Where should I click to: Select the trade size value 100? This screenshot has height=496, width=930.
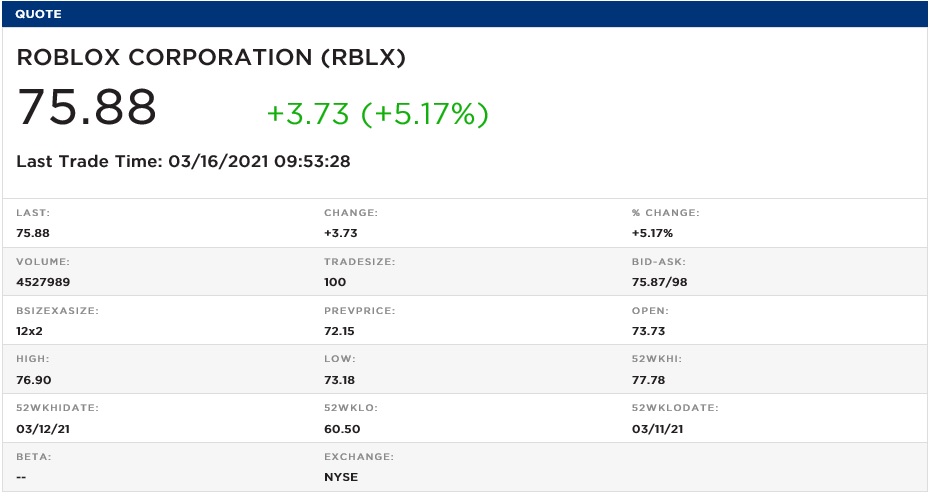tap(335, 282)
